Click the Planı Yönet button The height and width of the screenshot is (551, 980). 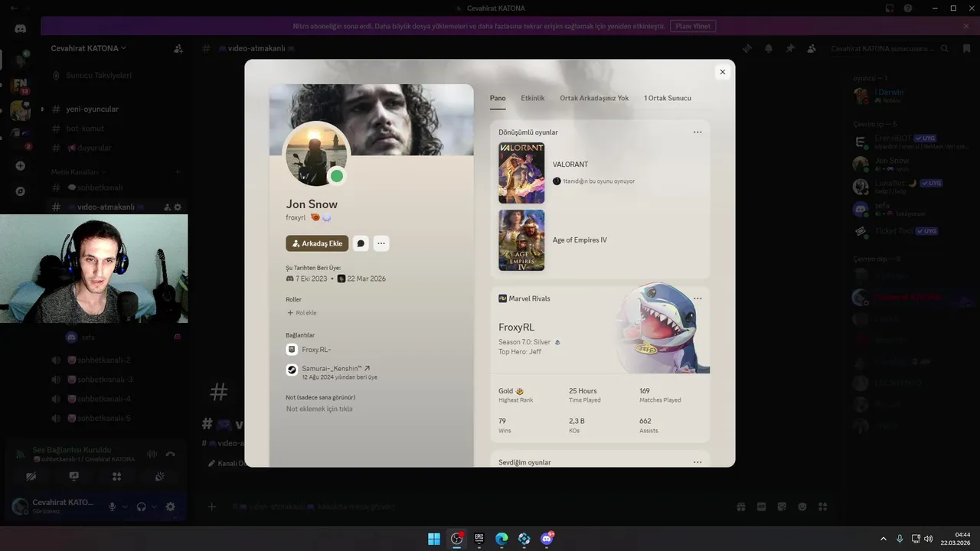point(693,26)
